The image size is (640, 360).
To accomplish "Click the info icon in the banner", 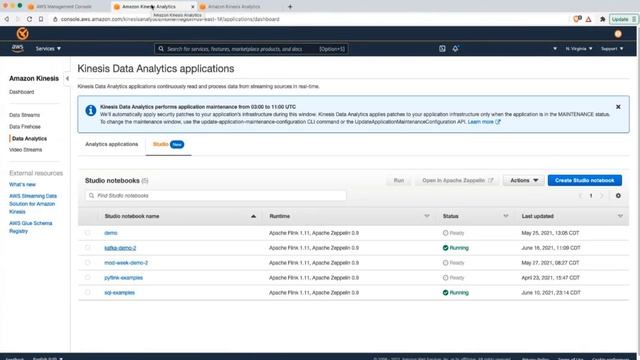I will point(91,110).
